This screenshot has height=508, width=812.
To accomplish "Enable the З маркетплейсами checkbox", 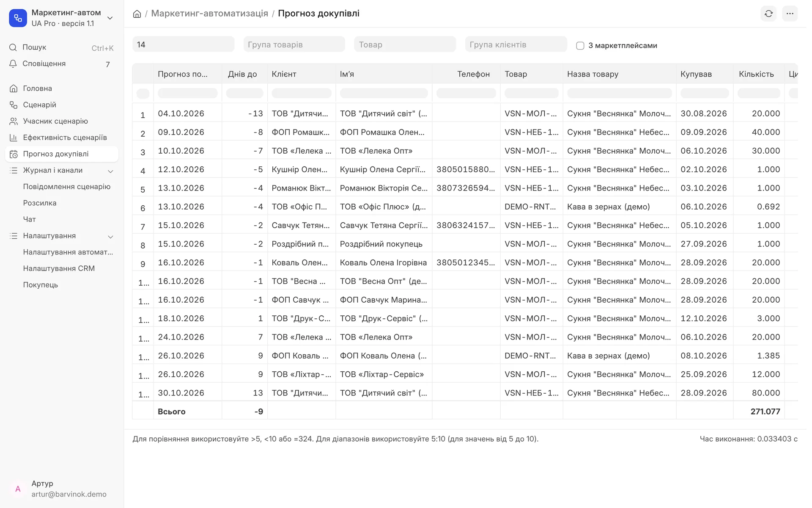I will point(580,46).
